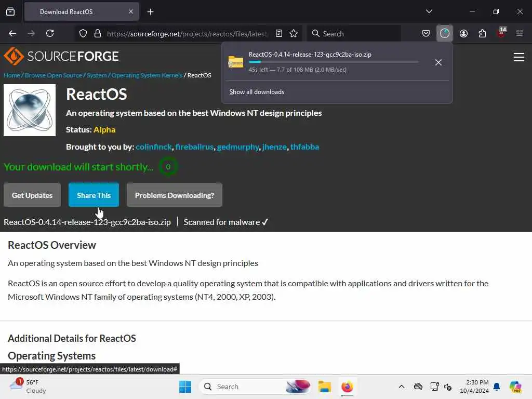Image resolution: width=532 pixels, height=399 pixels.
Task: Open the clock showing 2:30 PM
Action: (474, 387)
